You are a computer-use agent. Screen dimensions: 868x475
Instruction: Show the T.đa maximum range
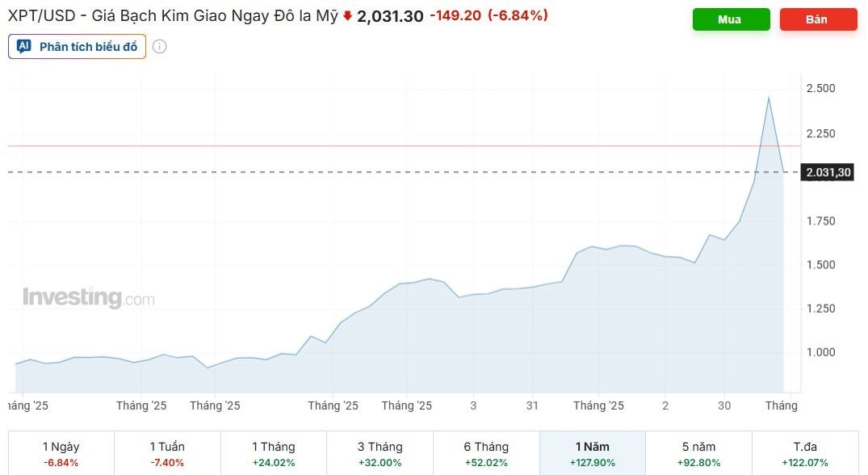click(805, 453)
